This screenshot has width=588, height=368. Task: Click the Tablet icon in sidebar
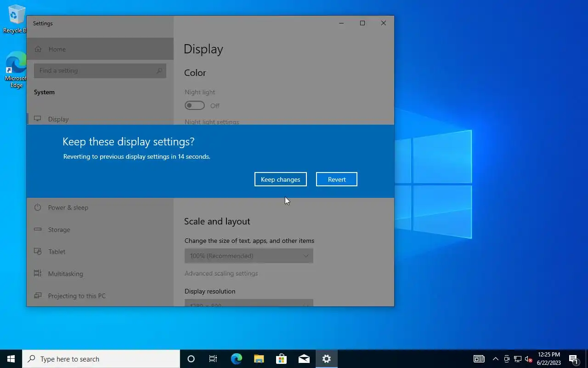point(38,252)
